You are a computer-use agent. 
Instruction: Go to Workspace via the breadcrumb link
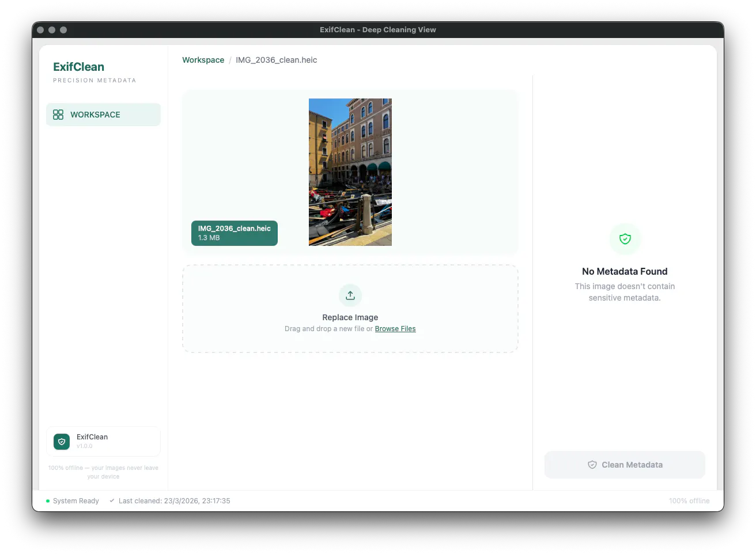[x=203, y=60]
